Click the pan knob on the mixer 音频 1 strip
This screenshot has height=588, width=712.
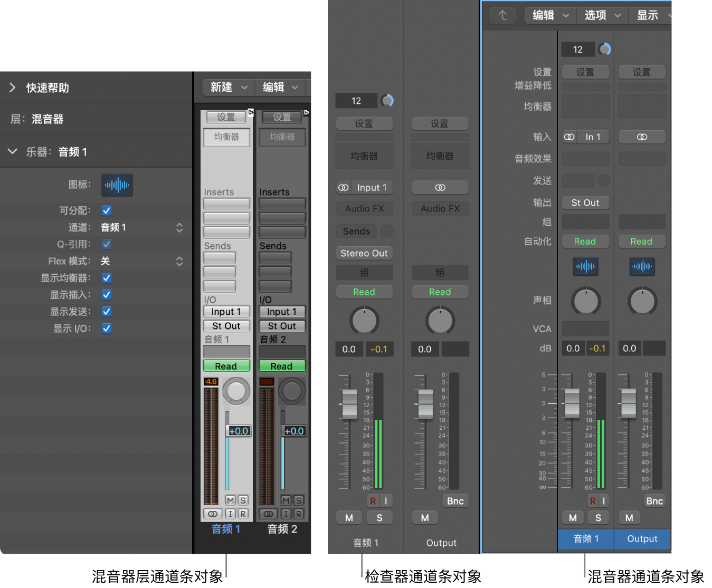(586, 301)
